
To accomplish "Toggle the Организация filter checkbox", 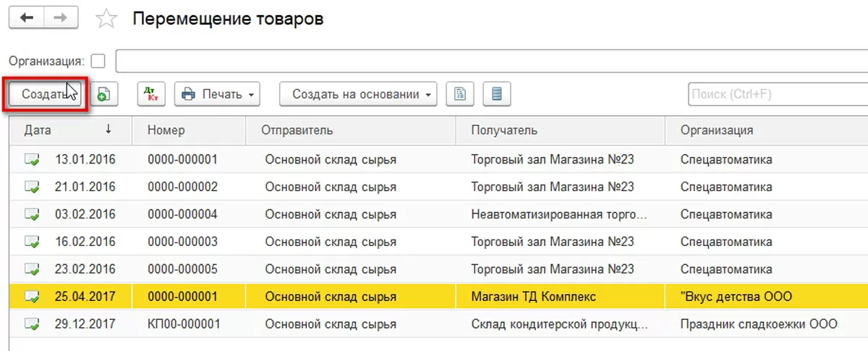I will pos(98,61).
